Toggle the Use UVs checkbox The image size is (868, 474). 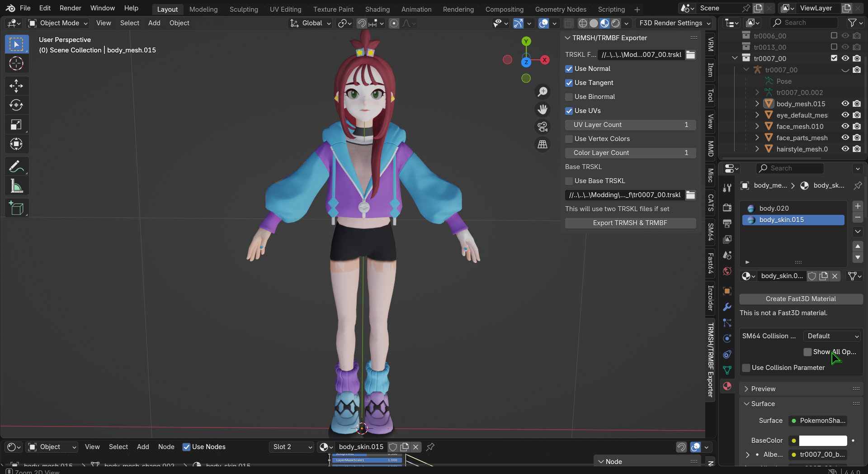coord(569,111)
